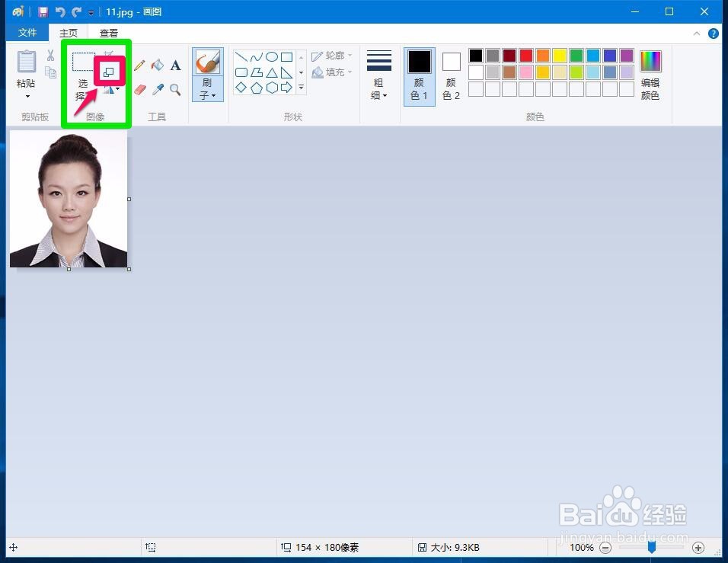Image resolution: width=728 pixels, height=563 pixels.
Task: Click the Brushes button icon
Action: click(x=208, y=62)
